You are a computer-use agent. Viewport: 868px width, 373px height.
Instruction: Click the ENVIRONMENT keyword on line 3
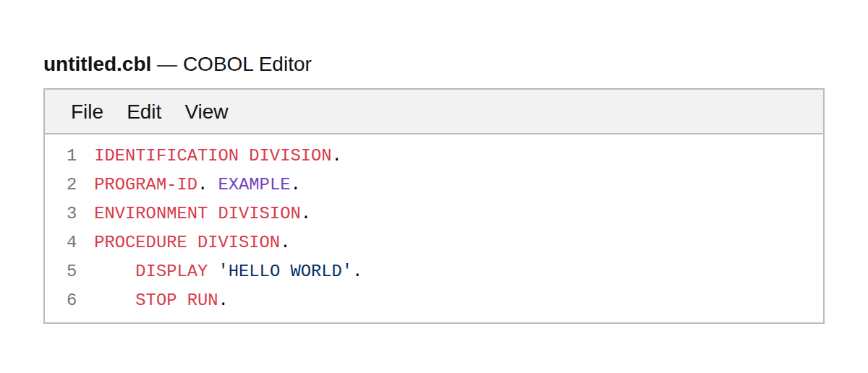[150, 213]
